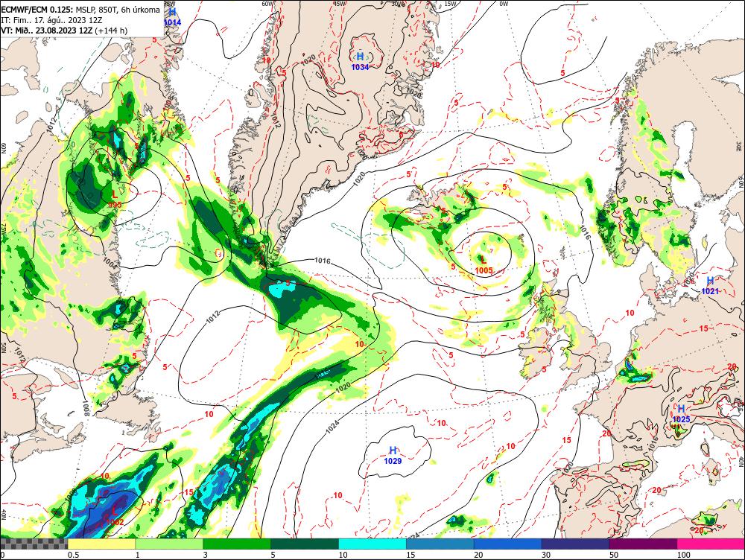Click the '0W' longitude label at top

pos(504,4)
